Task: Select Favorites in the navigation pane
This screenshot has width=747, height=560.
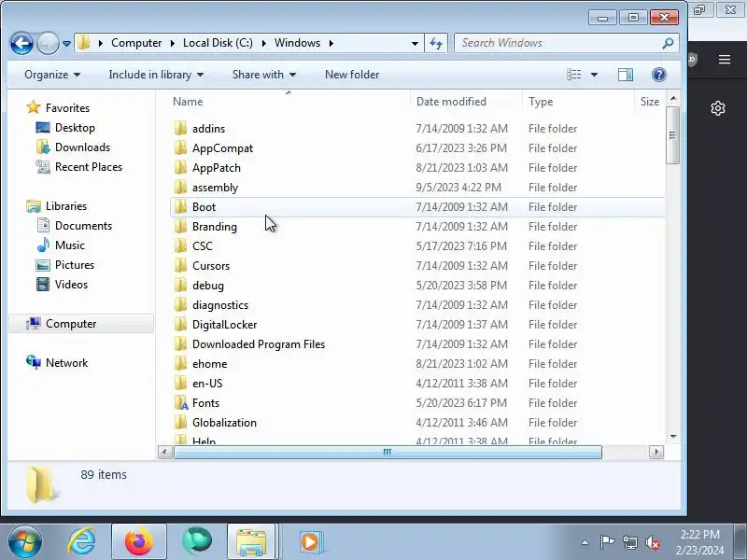Action: (67, 108)
